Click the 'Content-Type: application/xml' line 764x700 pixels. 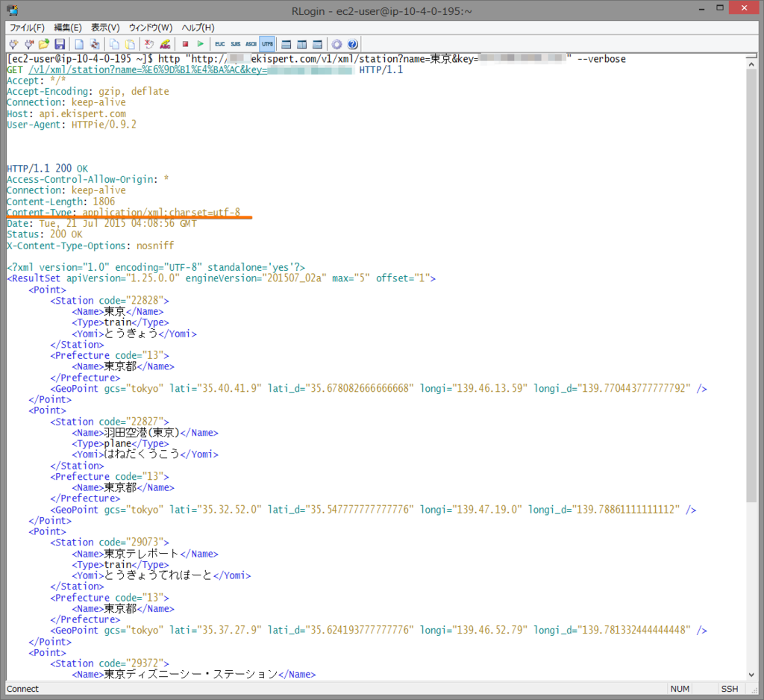123,213
